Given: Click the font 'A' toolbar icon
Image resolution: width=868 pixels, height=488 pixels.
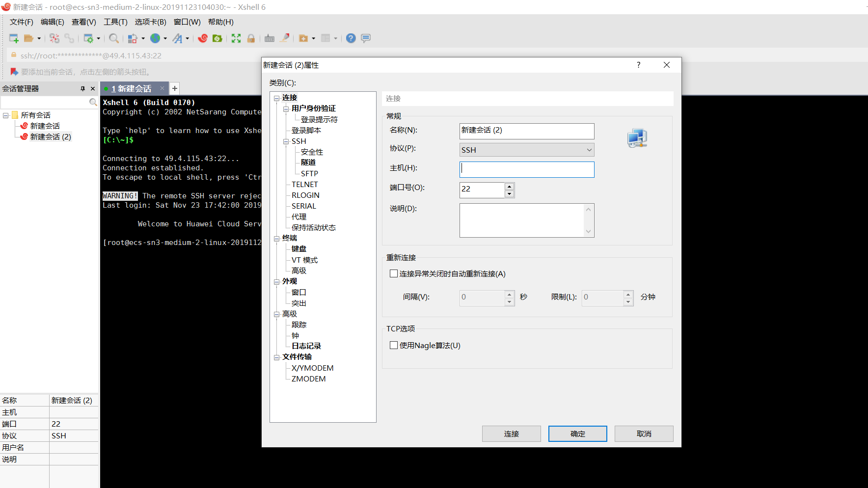Looking at the screenshot, I should [177, 38].
